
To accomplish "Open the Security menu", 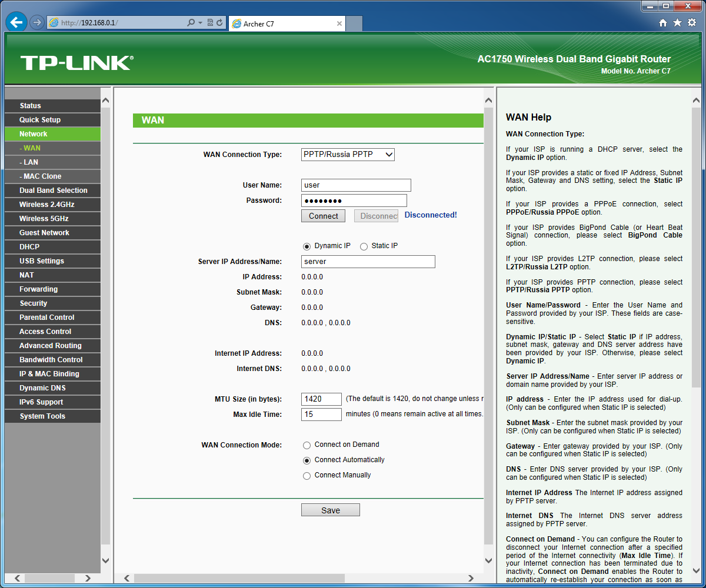I will pos(52,303).
